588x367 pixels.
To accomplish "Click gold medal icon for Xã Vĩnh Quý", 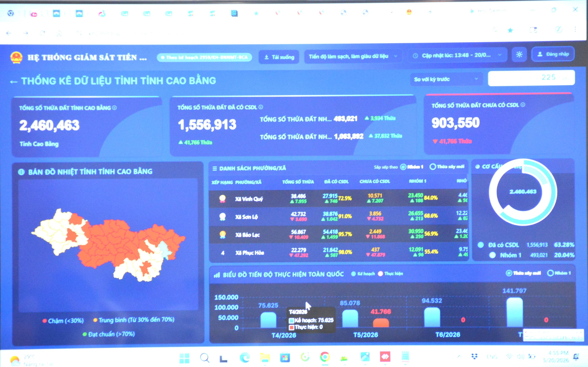I will click(222, 199).
